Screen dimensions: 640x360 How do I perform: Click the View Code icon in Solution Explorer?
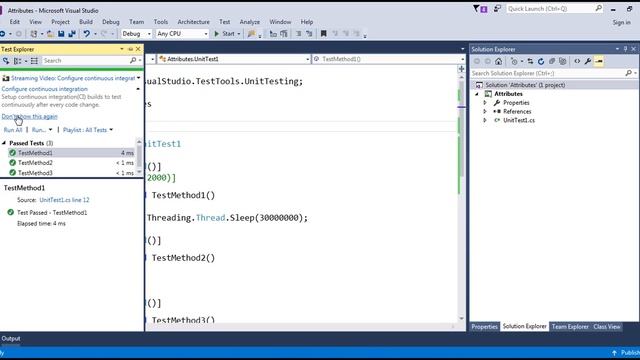(577, 61)
